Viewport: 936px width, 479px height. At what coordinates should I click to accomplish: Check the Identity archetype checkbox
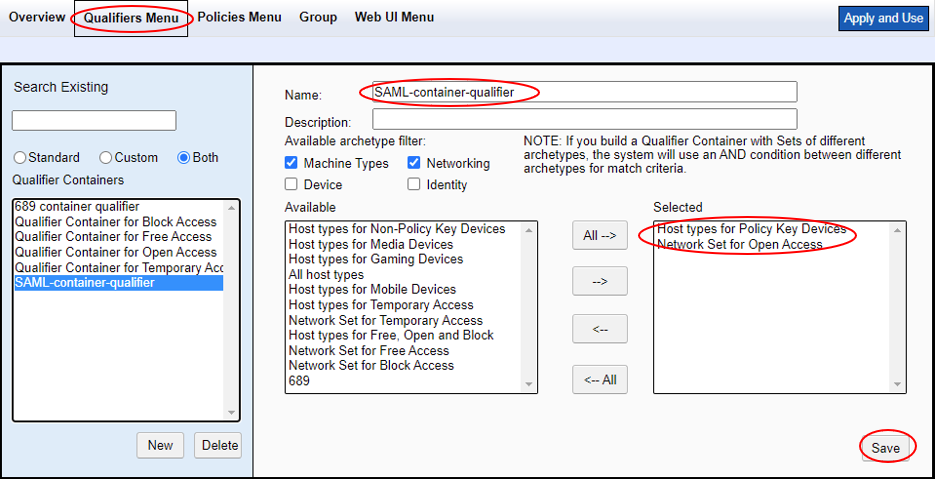414,185
